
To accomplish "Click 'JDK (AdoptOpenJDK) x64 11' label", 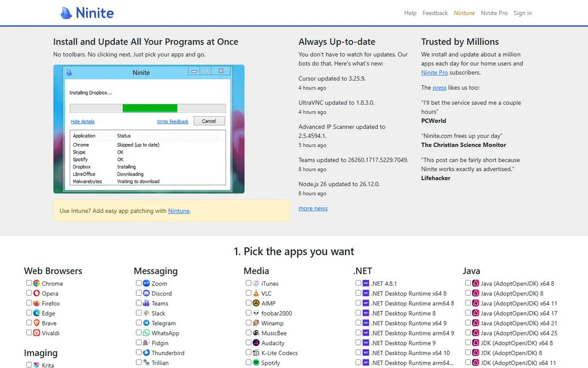I will tap(519, 363).
